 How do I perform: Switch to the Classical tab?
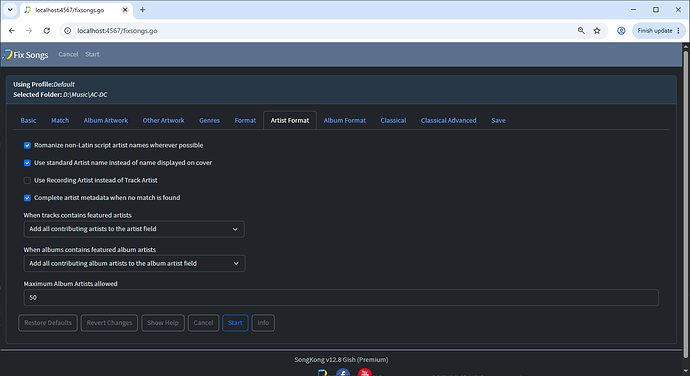pyautogui.click(x=393, y=120)
